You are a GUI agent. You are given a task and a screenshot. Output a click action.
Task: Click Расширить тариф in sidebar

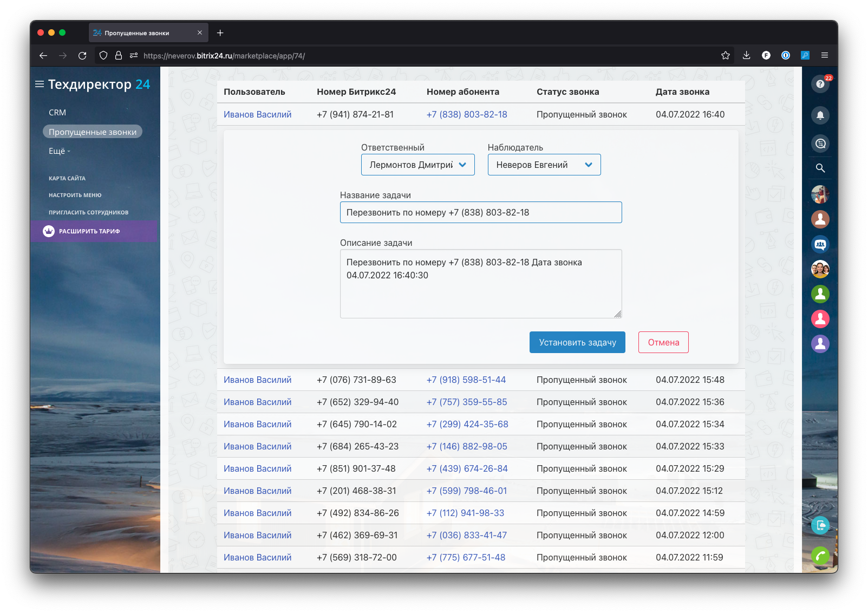(x=89, y=231)
